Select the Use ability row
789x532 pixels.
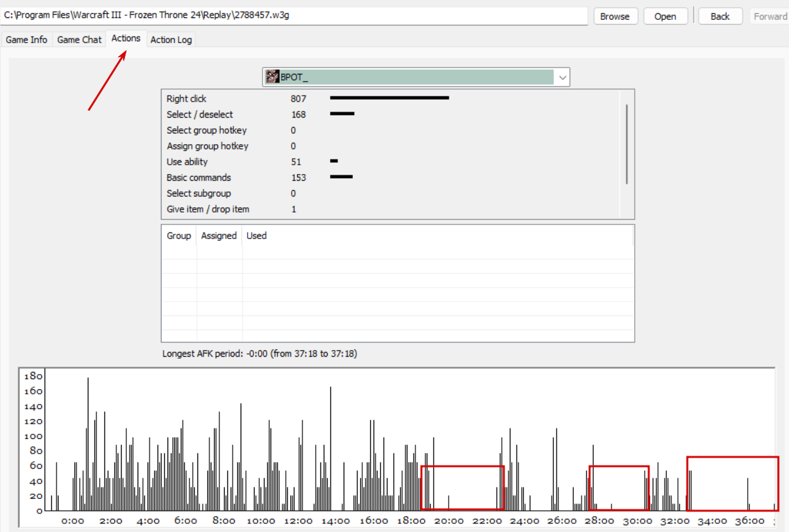(391, 162)
